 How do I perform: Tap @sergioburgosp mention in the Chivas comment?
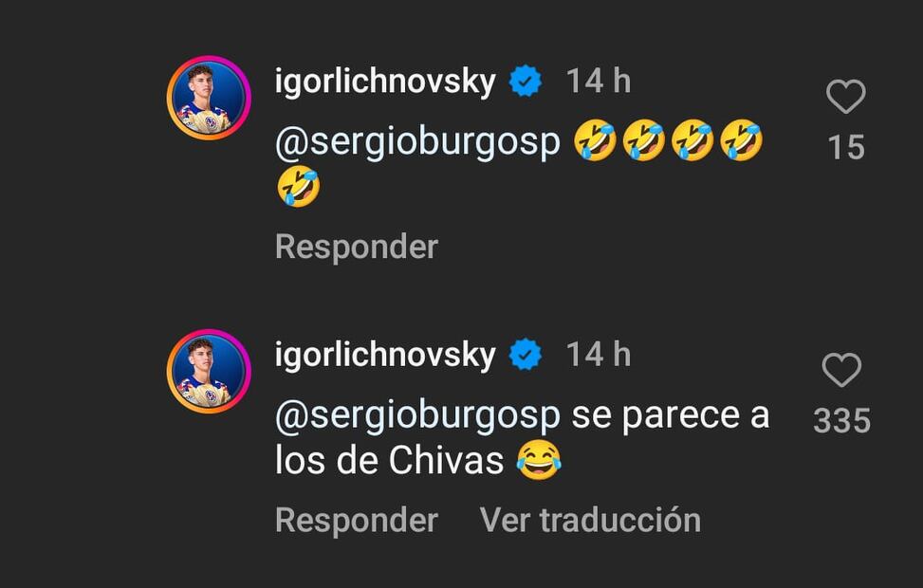tap(417, 415)
